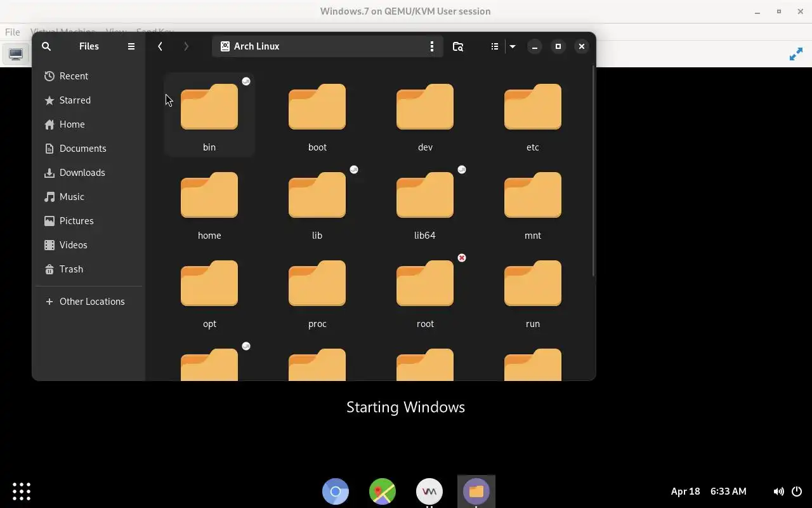Image resolution: width=812 pixels, height=508 pixels.
Task: Select the bin folder
Action: point(209,114)
